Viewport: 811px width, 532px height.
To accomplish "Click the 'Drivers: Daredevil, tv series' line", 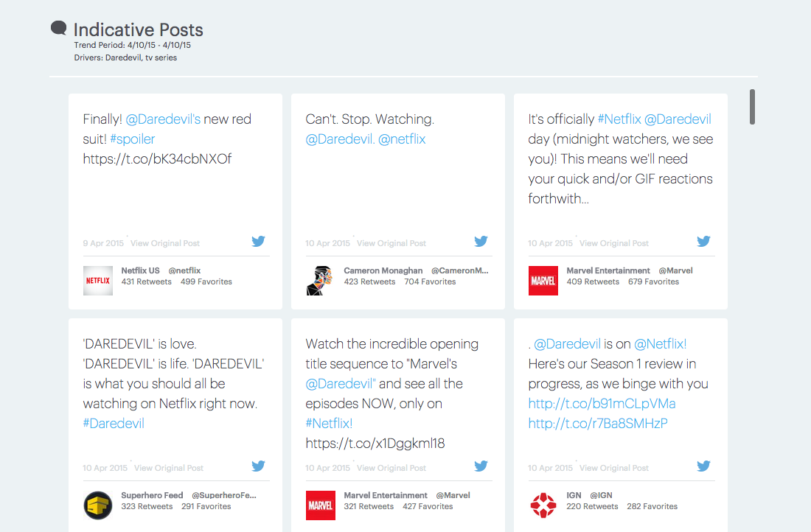I will coord(125,57).
